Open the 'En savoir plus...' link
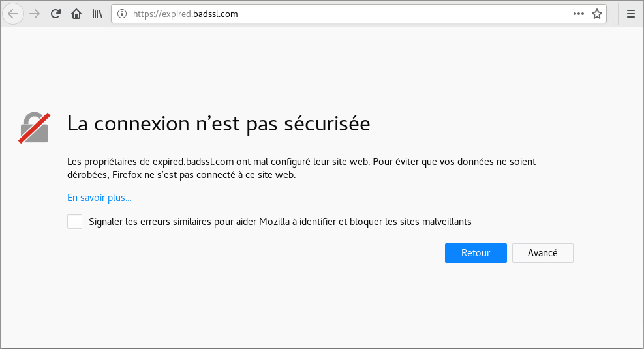 click(x=99, y=198)
